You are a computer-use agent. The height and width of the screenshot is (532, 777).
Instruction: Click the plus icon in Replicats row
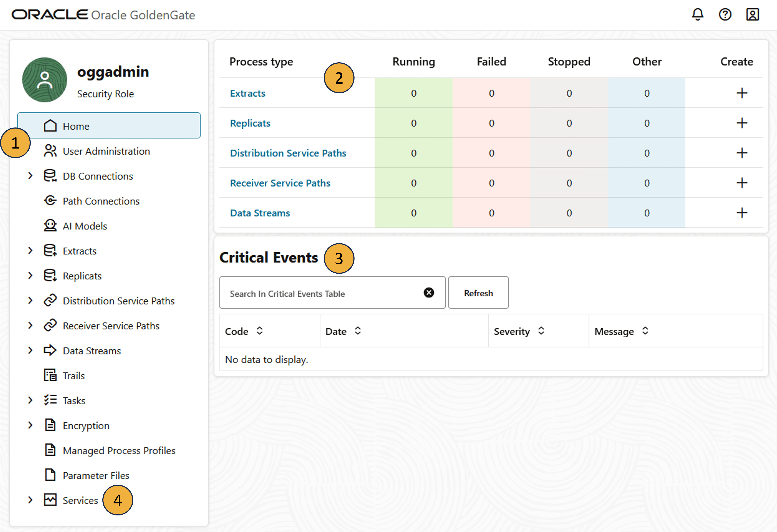click(x=742, y=123)
